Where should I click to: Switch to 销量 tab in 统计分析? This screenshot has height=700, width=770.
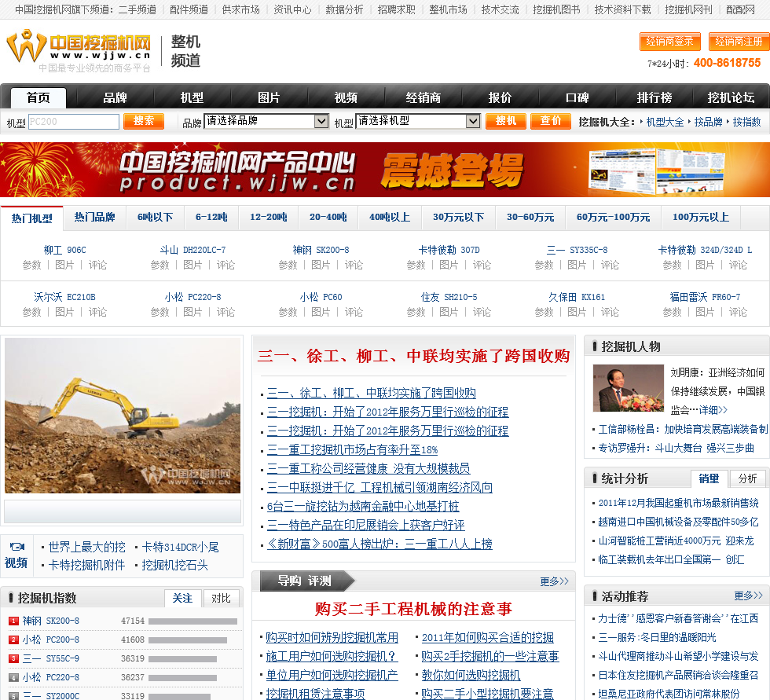pyautogui.click(x=709, y=478)
